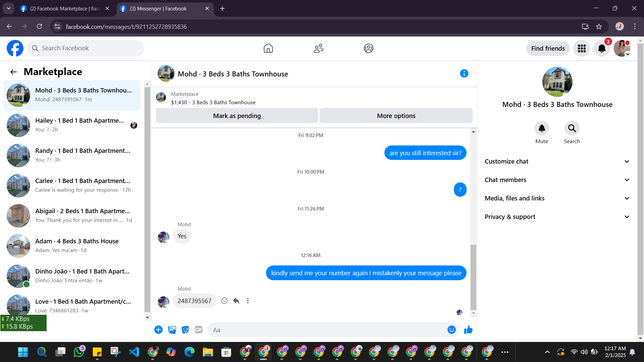Open the Randy 1 Bed 1 Bath conversation
The width and height of the screenshot is (644, 362).
pos(72,155)
